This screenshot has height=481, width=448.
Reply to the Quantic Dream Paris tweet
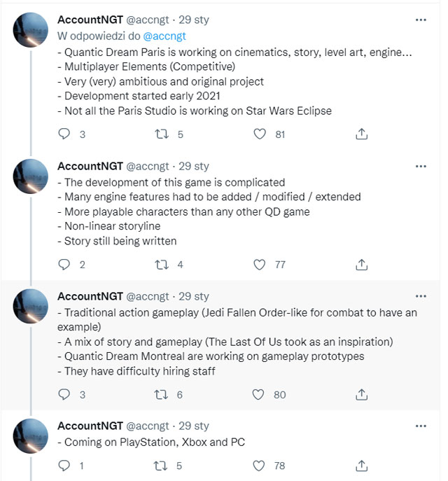point(64,134)
